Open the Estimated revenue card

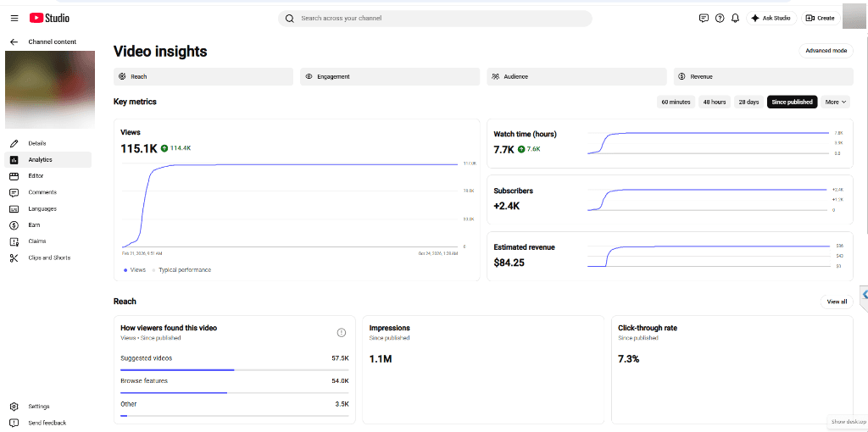point(670,256)
